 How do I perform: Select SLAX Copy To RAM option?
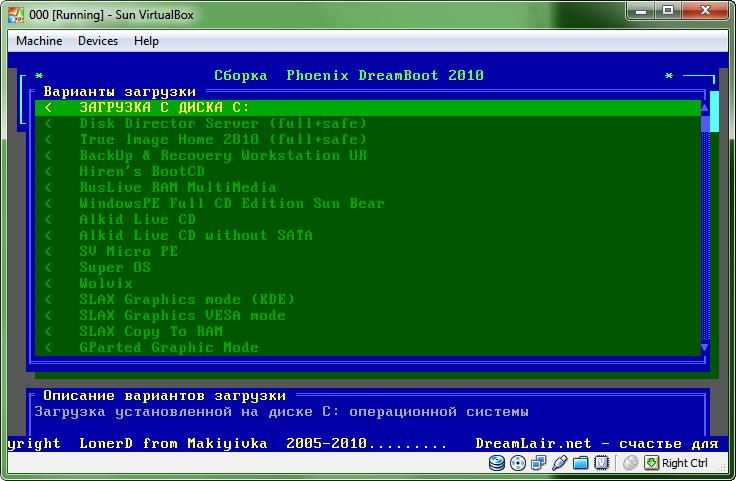click(x=150, y=331)
